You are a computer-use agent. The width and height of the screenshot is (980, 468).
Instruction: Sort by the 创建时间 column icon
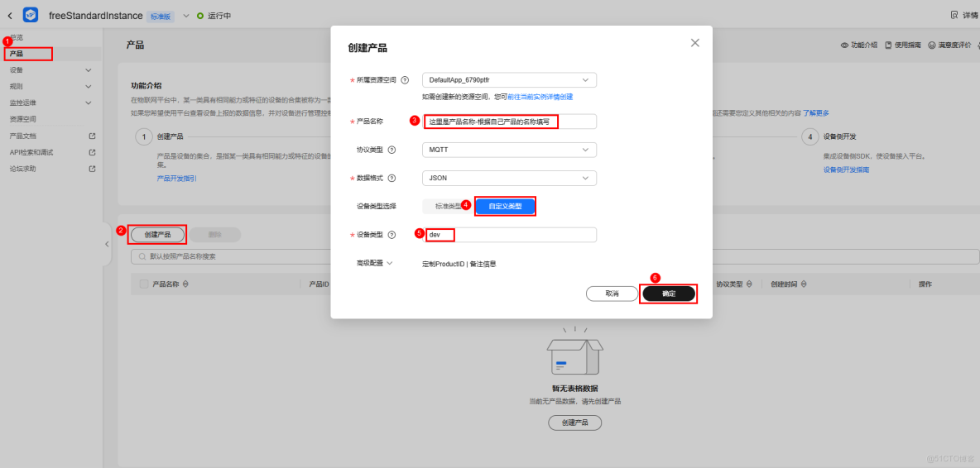[803, 284]
